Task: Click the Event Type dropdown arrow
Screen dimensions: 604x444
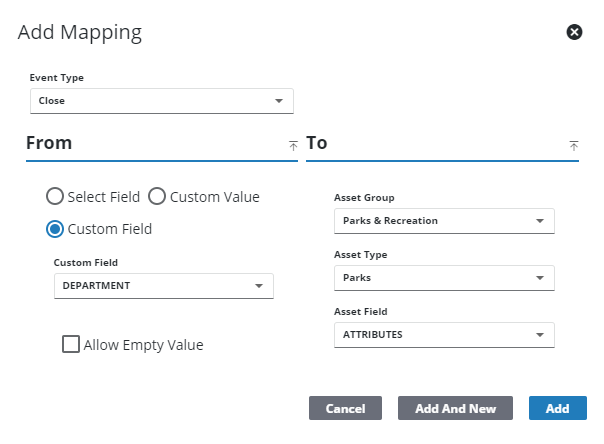Action: [278, 101]
